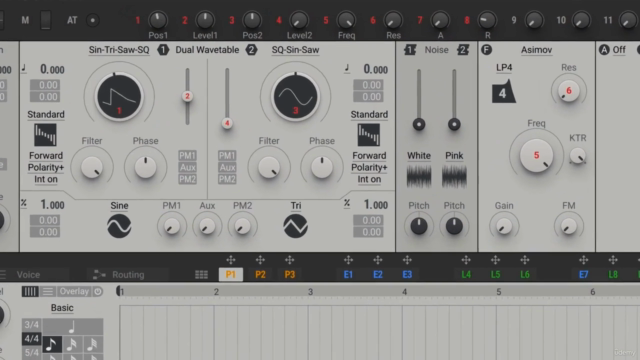This screenshot has width=640, height=360.
Task: Toggle left Int on setting
Action: pos(46,179)
